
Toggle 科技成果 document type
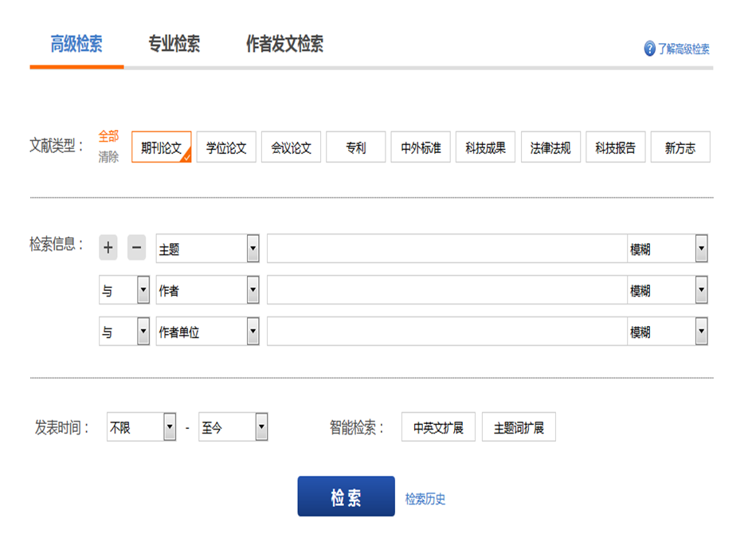485,147
